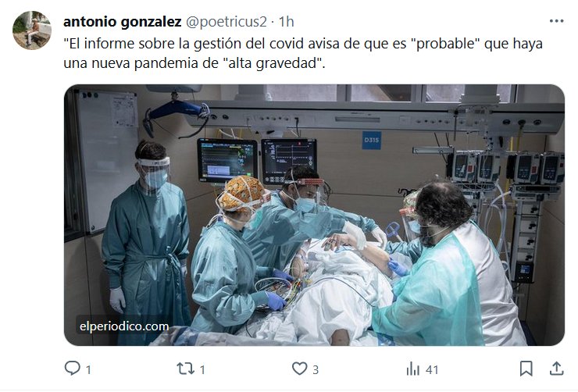Click the retweet count beside arrows
The image size is (578, 392).
[x=202, y=369]
